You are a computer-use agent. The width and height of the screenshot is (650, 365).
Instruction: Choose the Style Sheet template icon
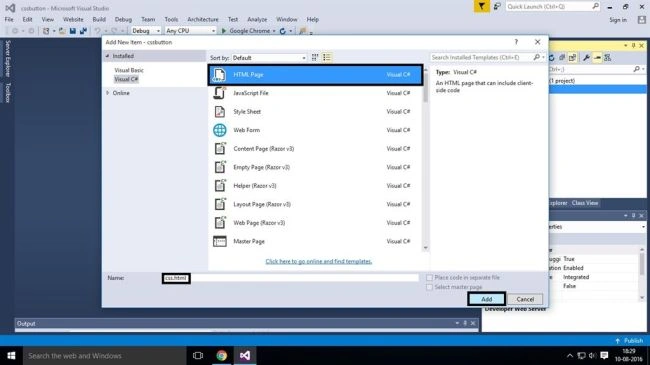coord(219,112)
